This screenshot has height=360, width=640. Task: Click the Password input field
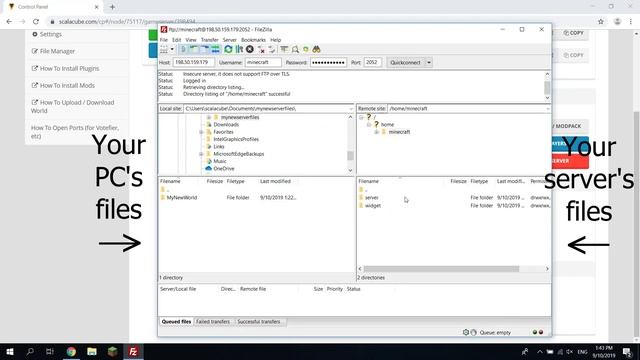tap(328, 62)
